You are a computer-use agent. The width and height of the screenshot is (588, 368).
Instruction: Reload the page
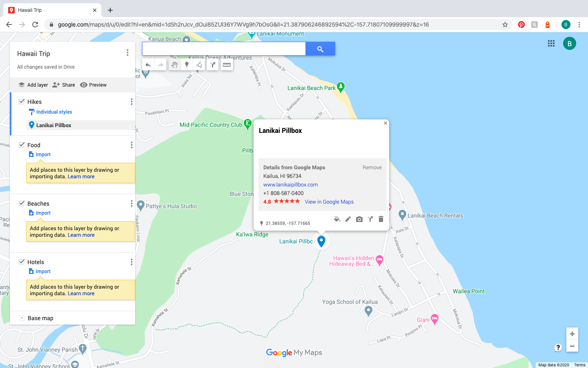pos(35,25)
